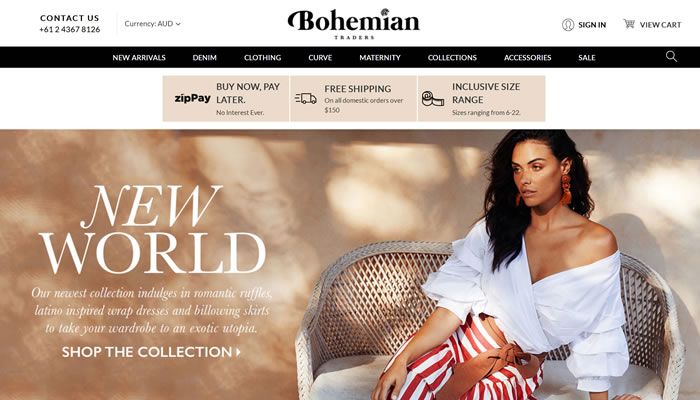Open the search magnifier icon
Screen dimensions: 700x400
pyautogui.click(x=671, y=56)
